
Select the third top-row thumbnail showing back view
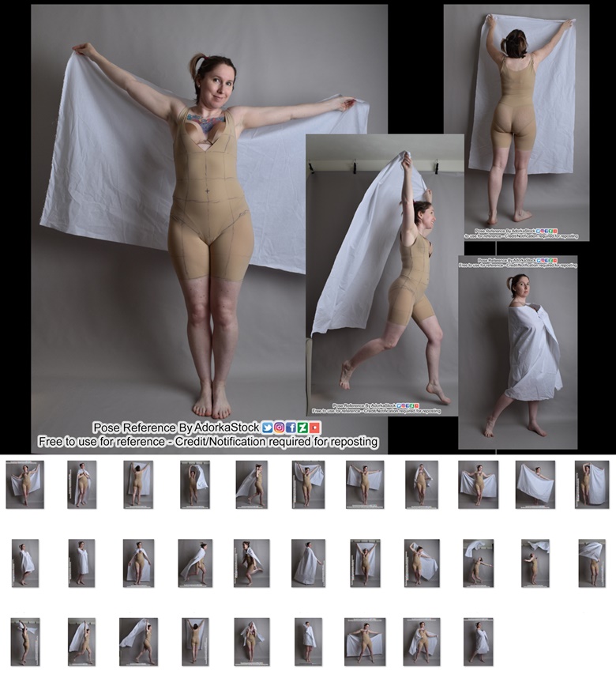coord(137,484)
